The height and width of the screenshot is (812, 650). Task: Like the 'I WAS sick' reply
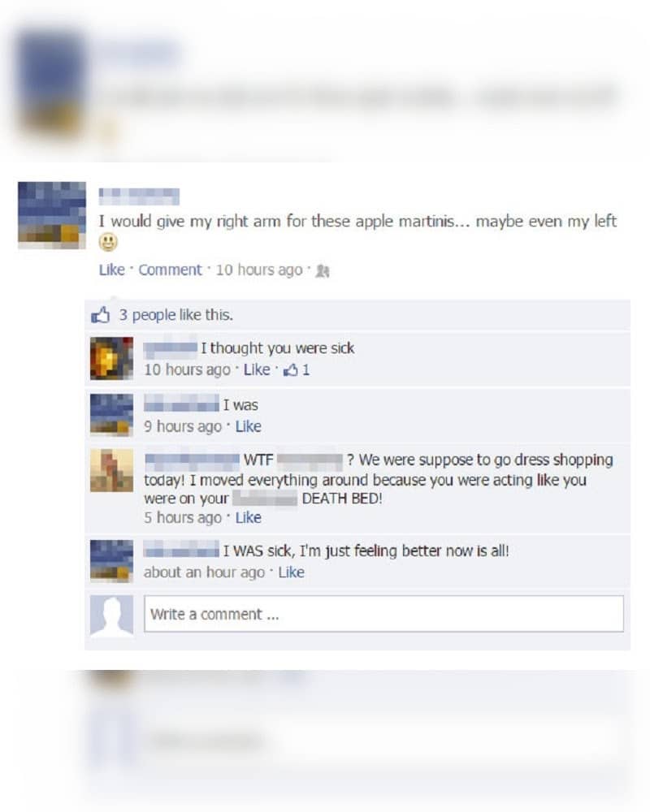pyautogui.click(x=292, y=572)
